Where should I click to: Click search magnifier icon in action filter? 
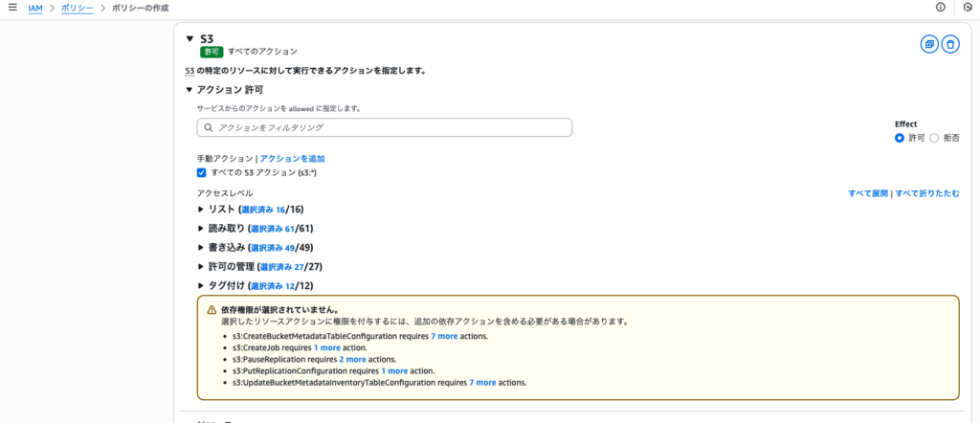208,127
